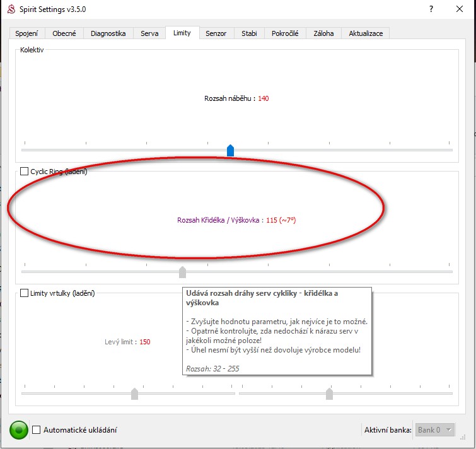Enable the Cyclic Ring (ladění) checkbox
The height and width of the screenshot is (449, 476).
point(25,172)
